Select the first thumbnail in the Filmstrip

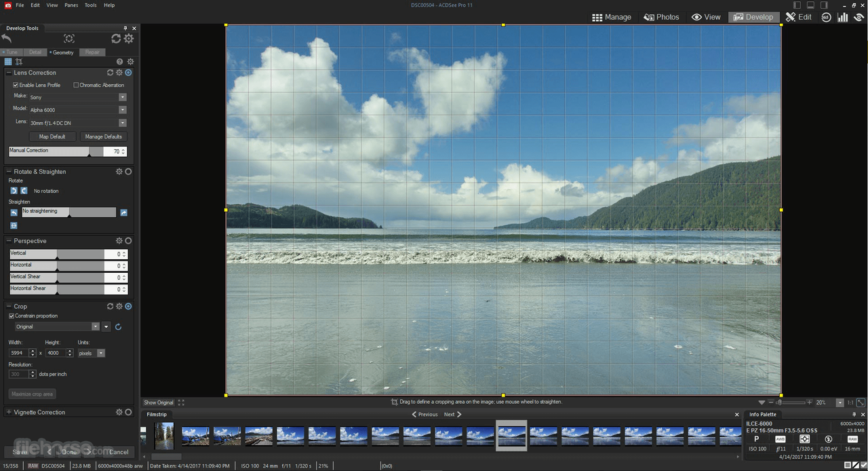[x=163, y=435]
